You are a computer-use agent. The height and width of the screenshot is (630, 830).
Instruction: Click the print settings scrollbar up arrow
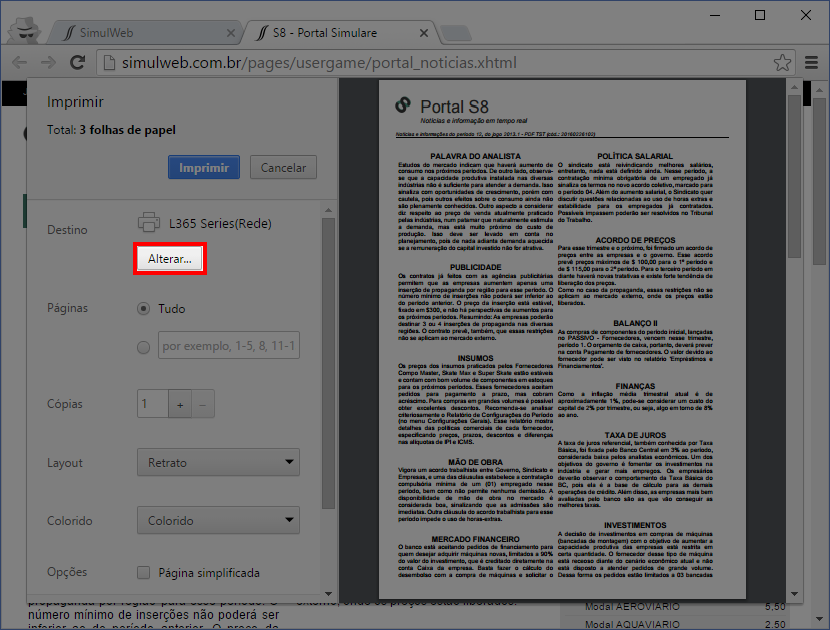click(328, 211)
